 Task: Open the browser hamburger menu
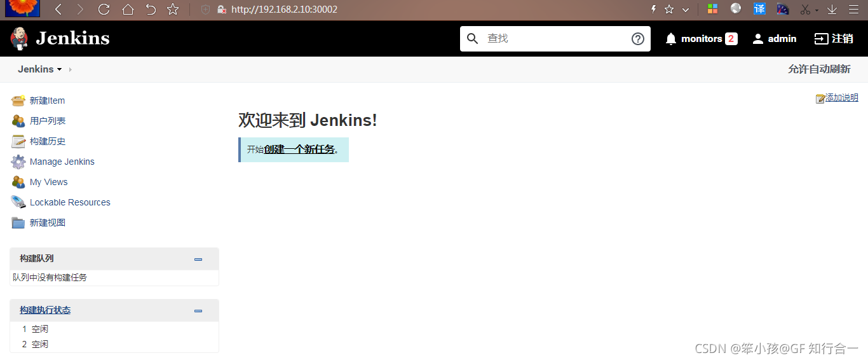point(853,10)
